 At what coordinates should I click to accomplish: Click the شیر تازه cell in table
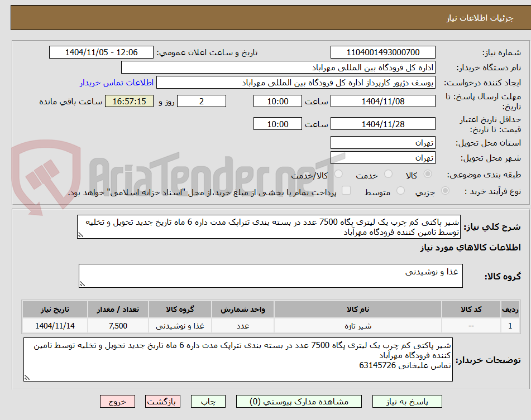point(358,326)
